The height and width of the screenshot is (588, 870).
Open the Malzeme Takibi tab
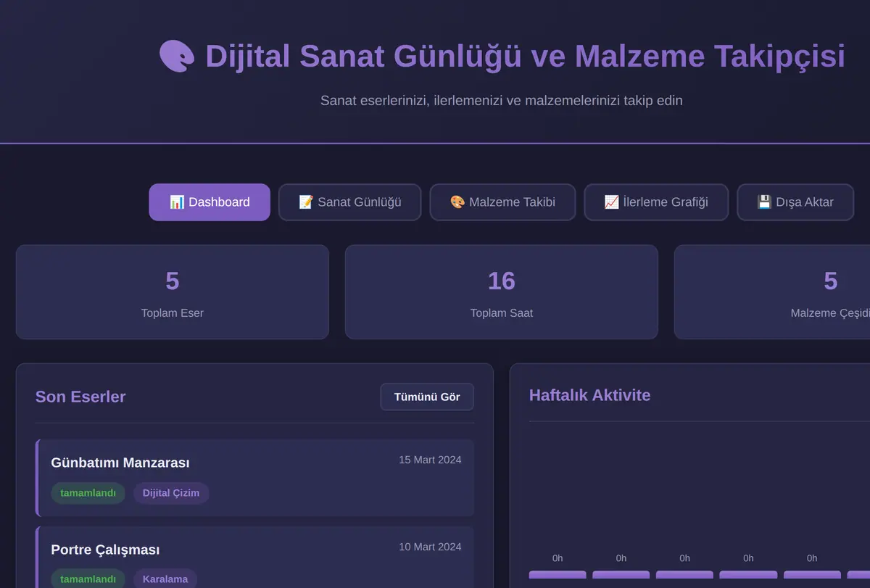pos(502,202)
